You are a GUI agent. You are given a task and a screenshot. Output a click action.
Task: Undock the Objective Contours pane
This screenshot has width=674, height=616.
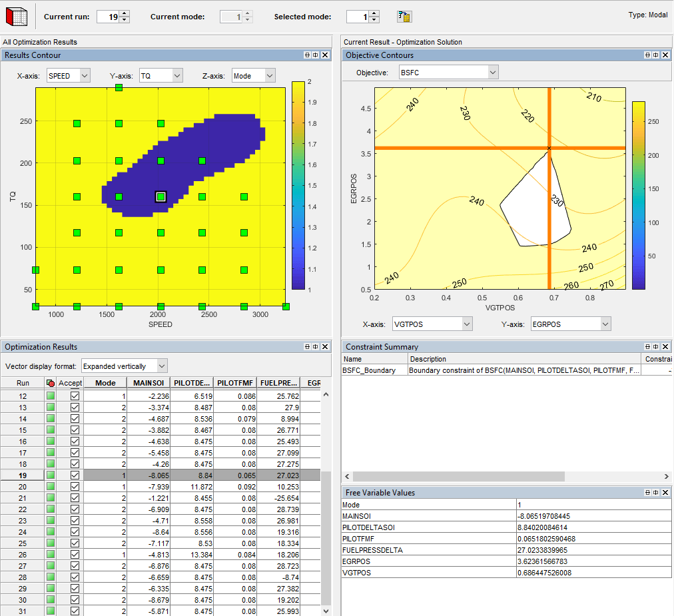click(x=656, y=55)
